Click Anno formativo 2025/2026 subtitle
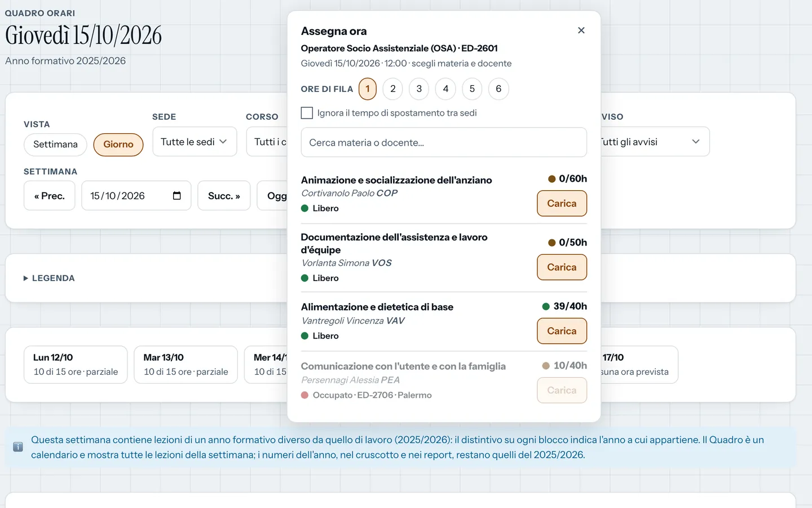Viewport: 812px width, 508px height. click(65, 61)
